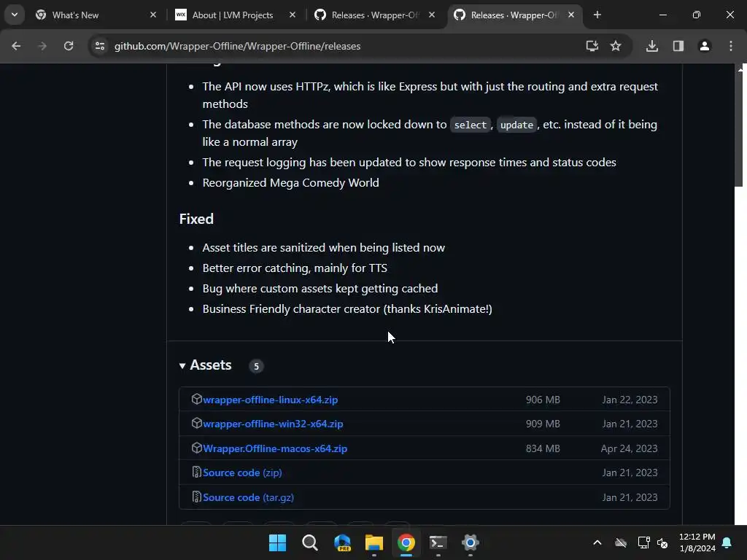Viewport: 747px width, 560px height.
Task: Click package icon beside win32-x64 zip
Action: [196, 423]
